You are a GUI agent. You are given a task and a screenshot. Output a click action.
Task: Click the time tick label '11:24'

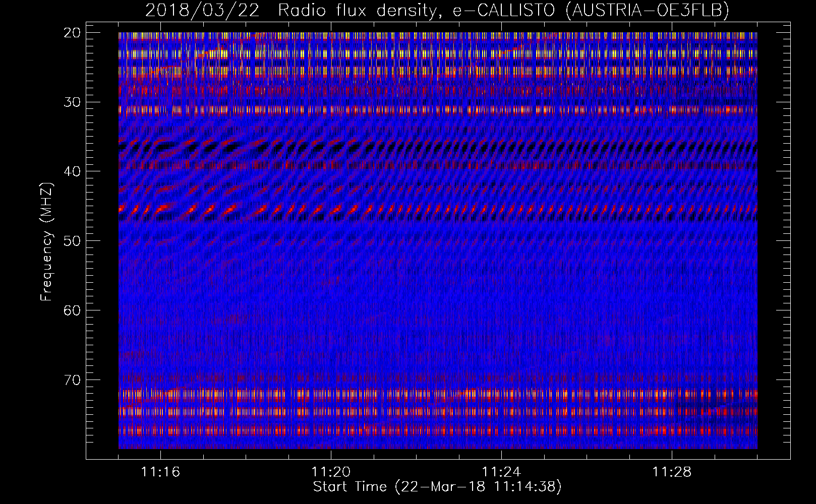[501, 472]
